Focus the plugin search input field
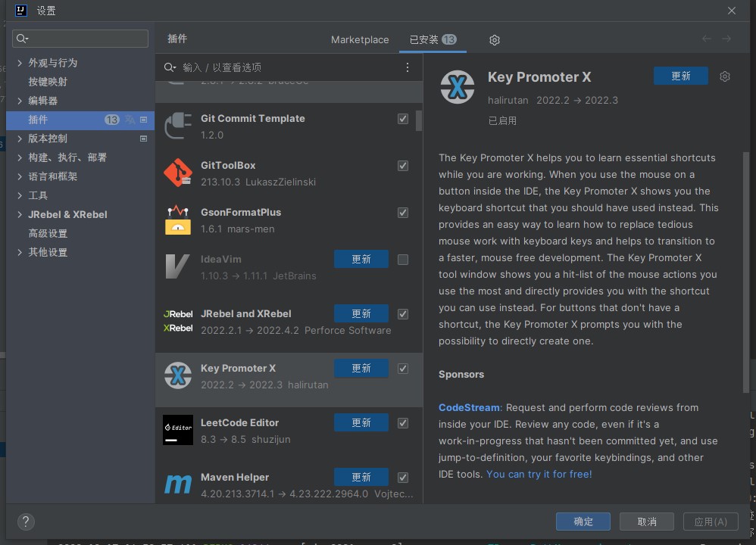Image resolution: width=756 pixels, height=545 pixels. click(x=289, y=67)
